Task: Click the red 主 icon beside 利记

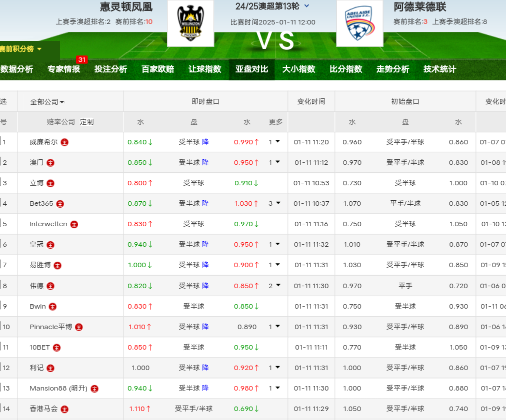Action: (50, 368)
